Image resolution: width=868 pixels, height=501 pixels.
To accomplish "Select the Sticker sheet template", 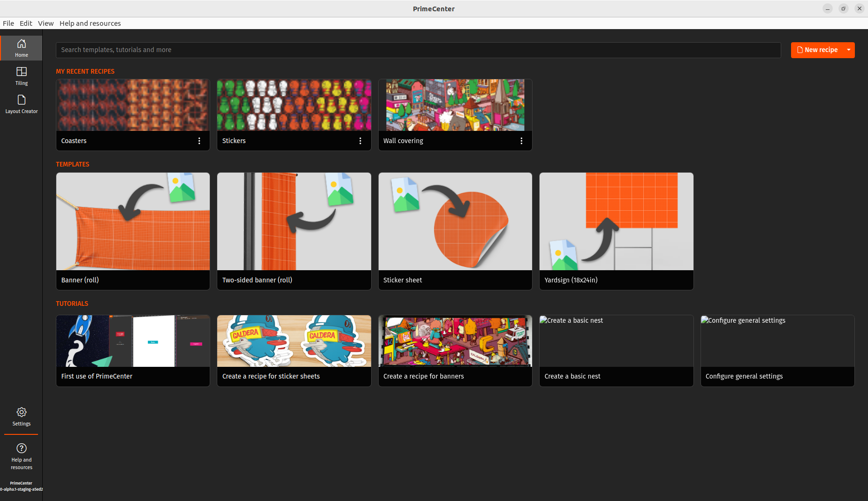I will [x=455, y=231].
